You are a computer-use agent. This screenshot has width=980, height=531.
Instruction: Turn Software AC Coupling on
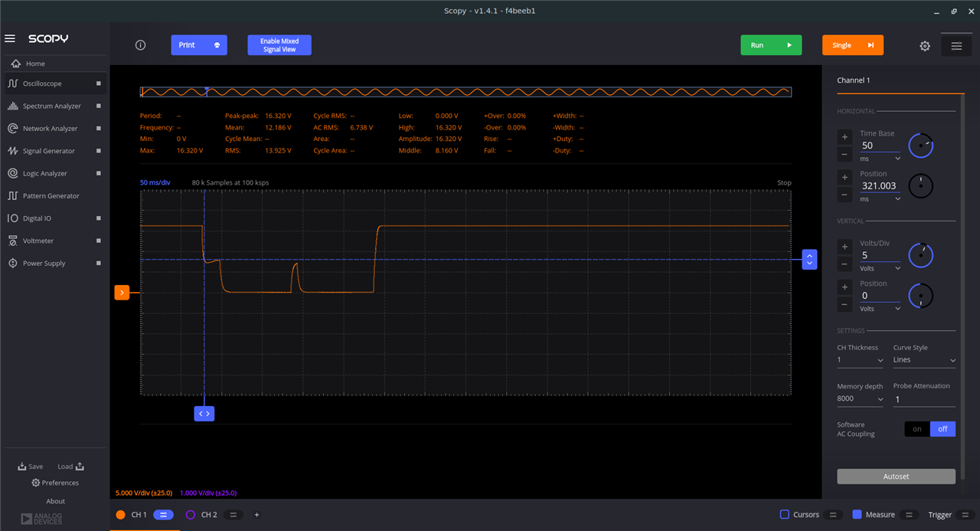(x=917, y=429)
